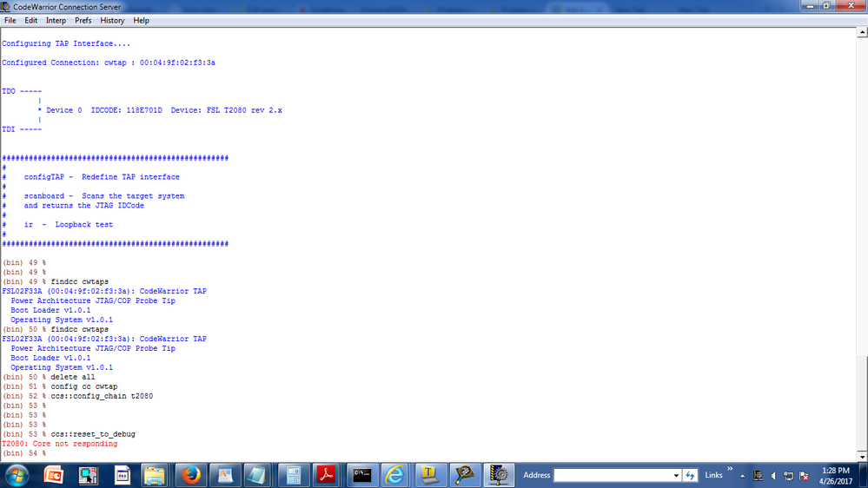Click the CodeWarrior tray icon
868x488 pixels.
click(759, 476)
